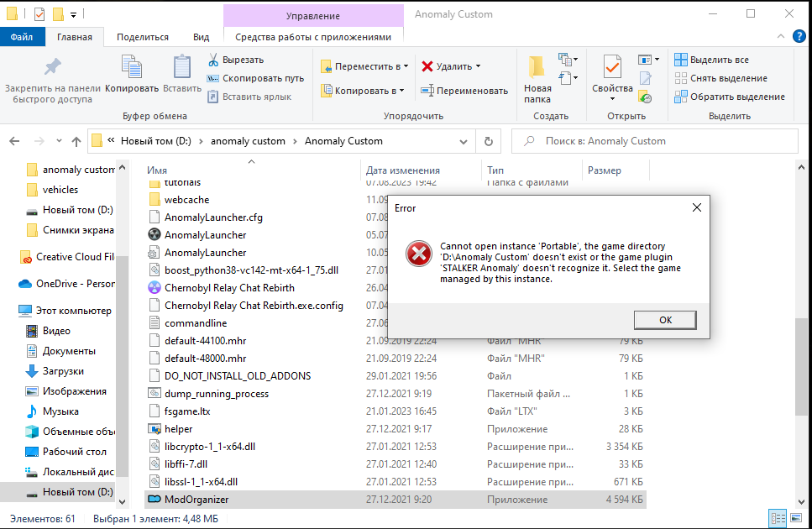This screenshot has height=529, width=812.
Task: Sort by Дата изменения column header
Action: click(403, 170)
